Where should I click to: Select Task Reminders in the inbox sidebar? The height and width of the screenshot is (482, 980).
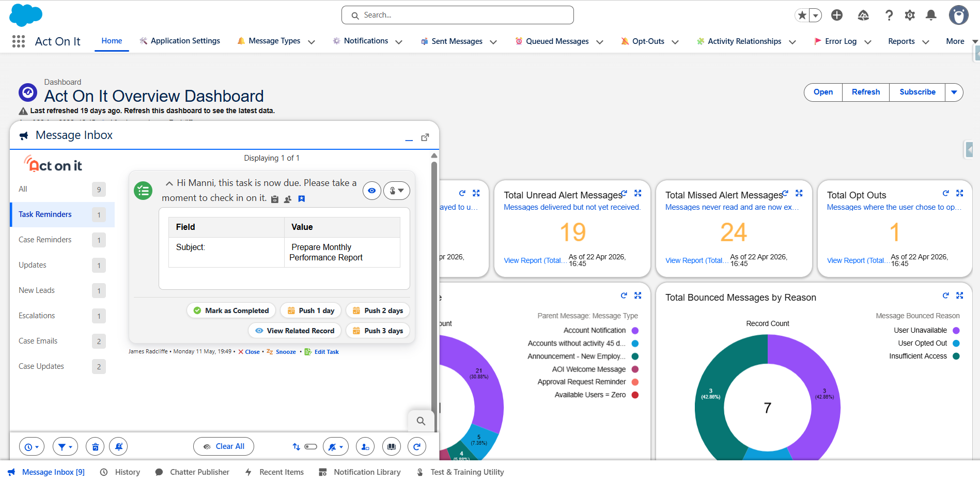pos(63,214)
